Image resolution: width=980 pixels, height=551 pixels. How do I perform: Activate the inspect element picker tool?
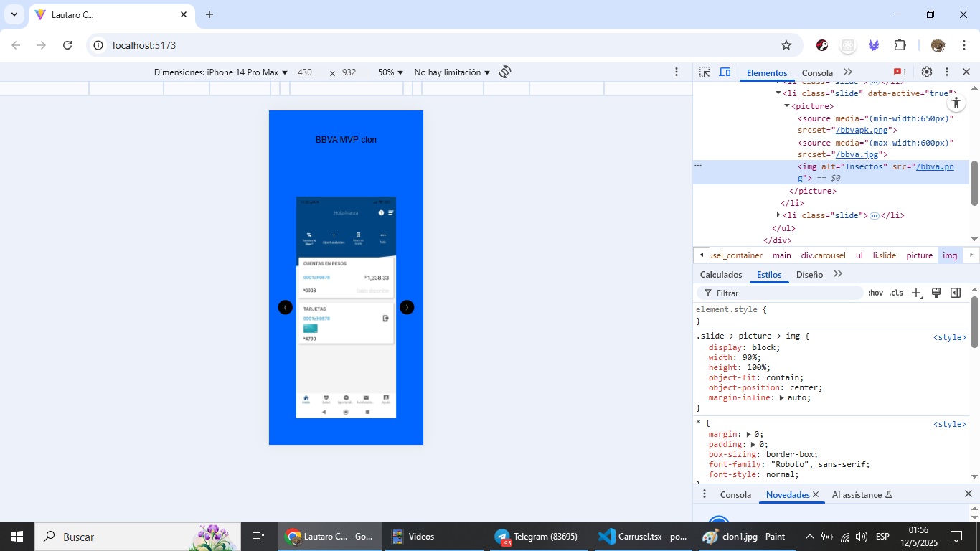coord(705,72)
